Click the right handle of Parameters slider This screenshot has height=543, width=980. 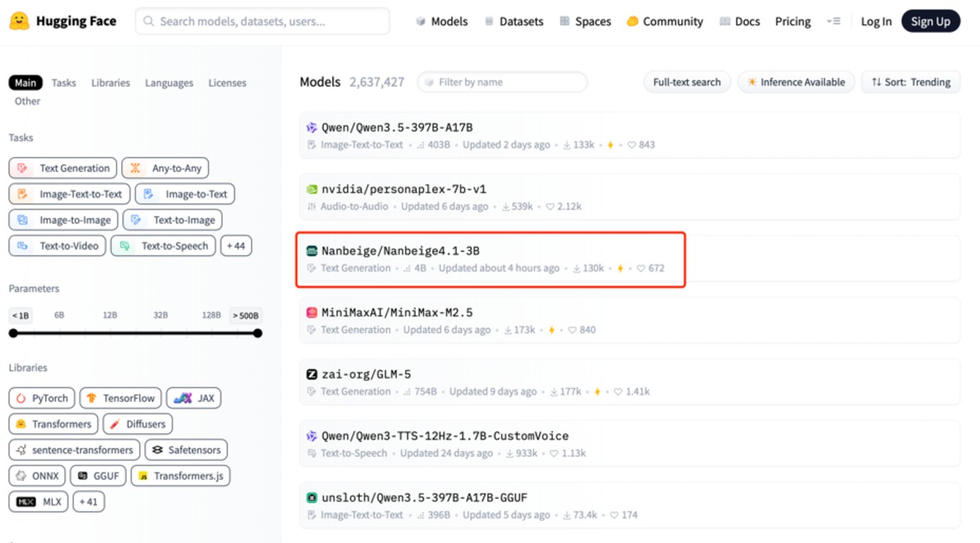point(257,333)
